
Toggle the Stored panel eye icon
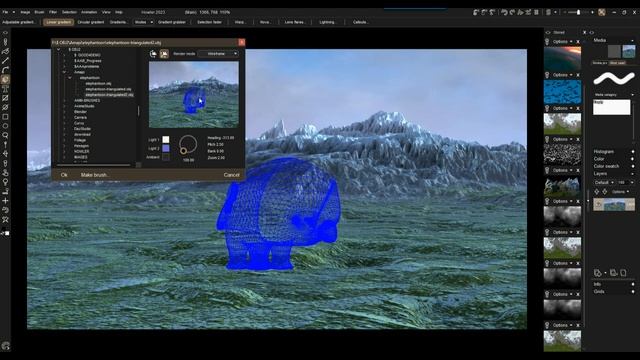[548, 32]
